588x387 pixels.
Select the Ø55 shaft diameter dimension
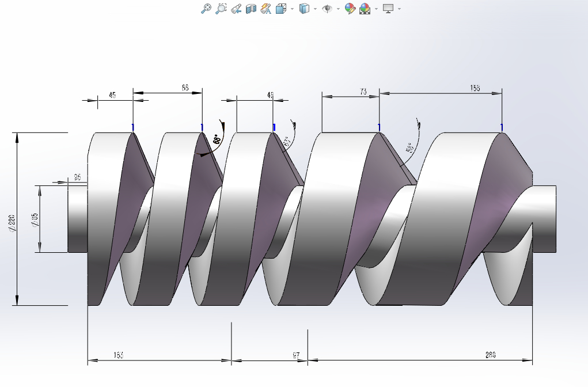tap(35, 220)
